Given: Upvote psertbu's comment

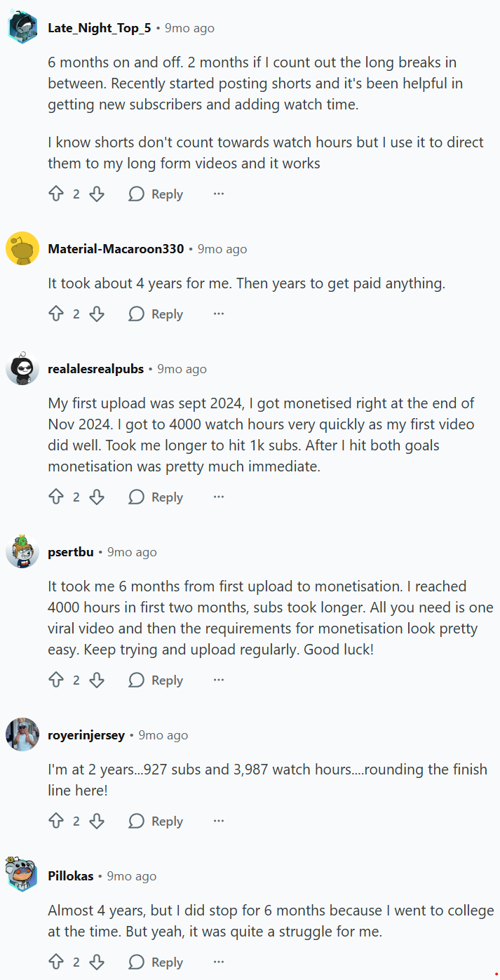Looking at the screenshot, I should [56, 680].
